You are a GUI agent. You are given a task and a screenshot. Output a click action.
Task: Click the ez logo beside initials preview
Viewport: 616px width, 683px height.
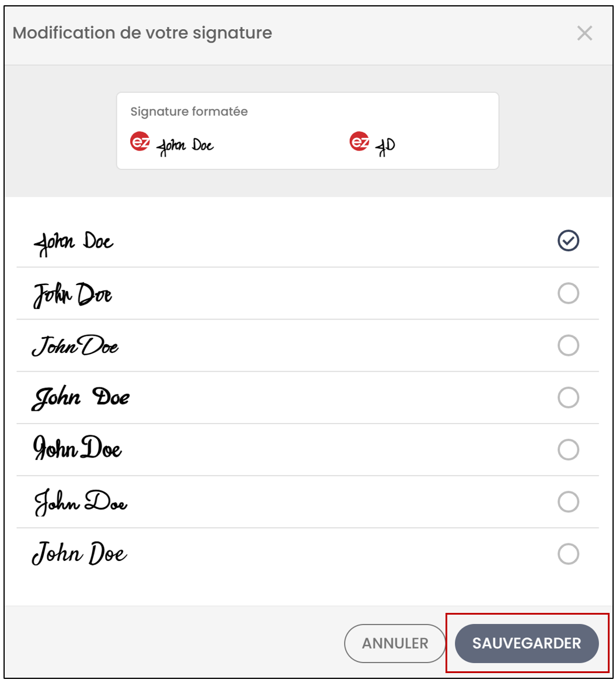pyautogui.click(x=359, y=141)
